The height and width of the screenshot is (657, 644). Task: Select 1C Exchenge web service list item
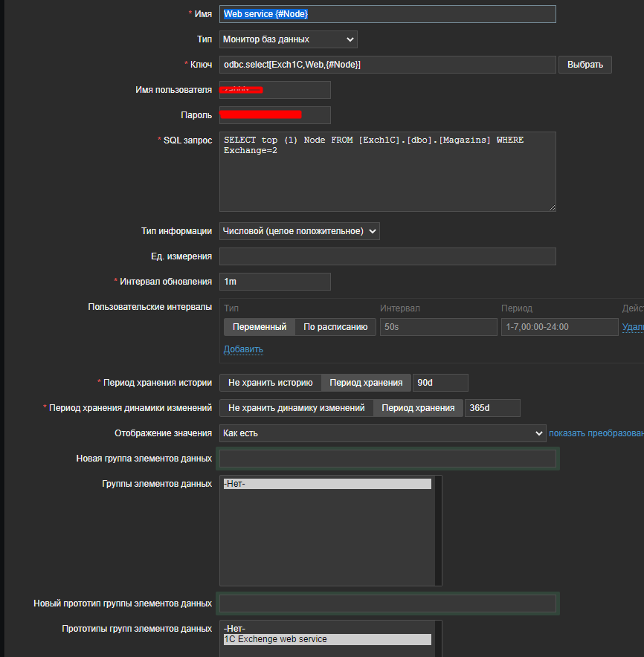327,639
